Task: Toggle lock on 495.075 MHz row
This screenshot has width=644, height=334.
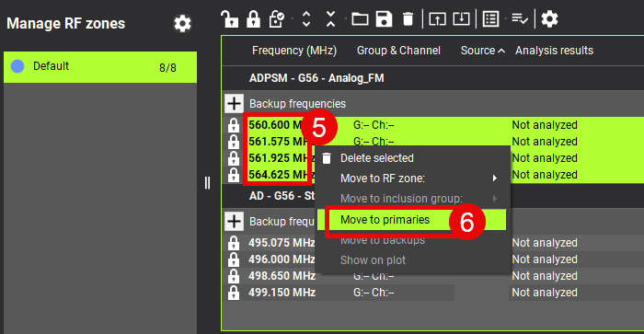Action: (x=234, y=243)
